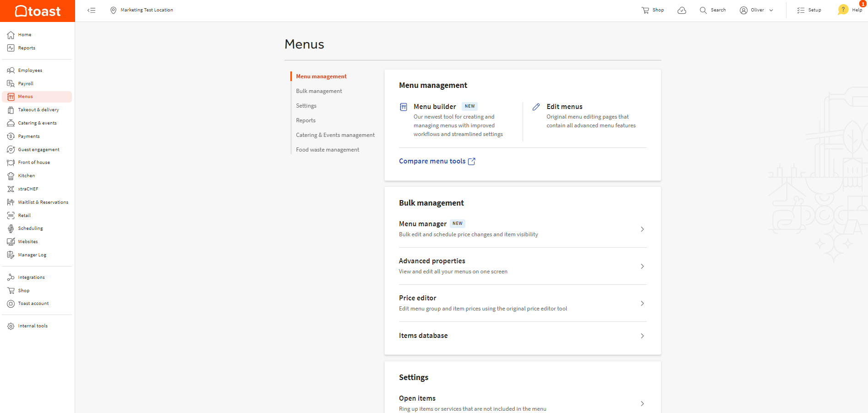
Task: Open the Open items settings
Action: coord(523,403)
